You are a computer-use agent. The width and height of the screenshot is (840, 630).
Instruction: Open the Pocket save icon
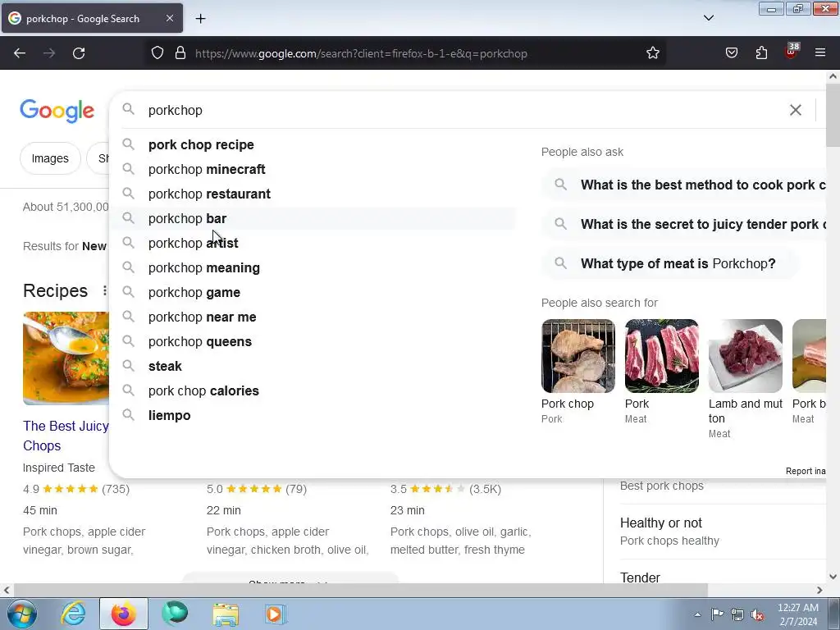coord(731,53)
